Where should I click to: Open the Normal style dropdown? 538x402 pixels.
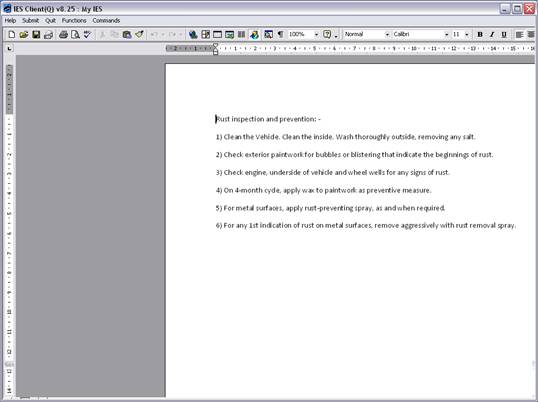387,34
